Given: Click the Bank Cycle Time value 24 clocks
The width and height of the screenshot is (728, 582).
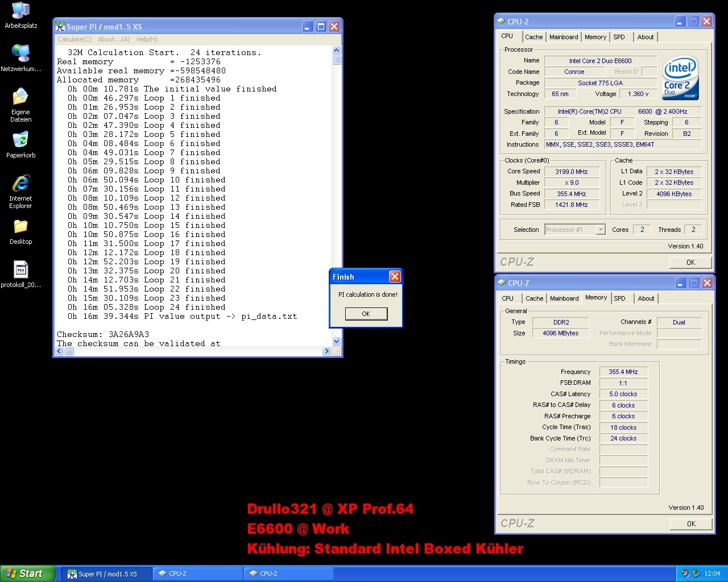Looking at the screenshot, I should point(623,438).
